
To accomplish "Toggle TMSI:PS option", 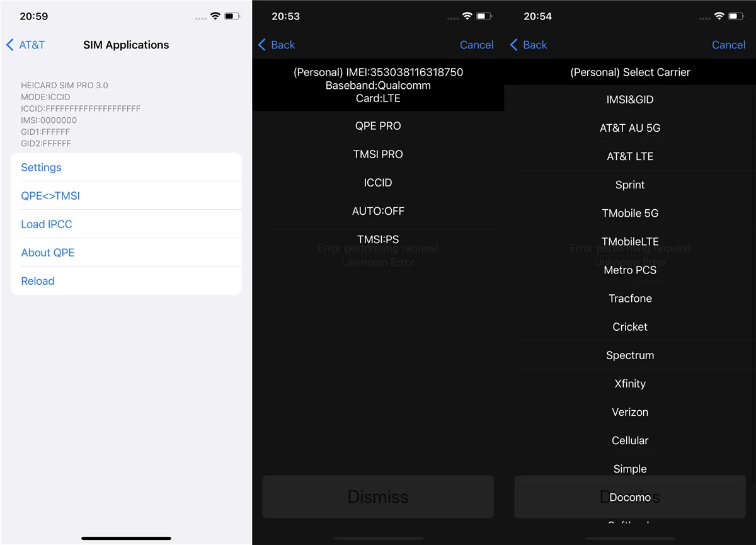I will pos(378,239).
